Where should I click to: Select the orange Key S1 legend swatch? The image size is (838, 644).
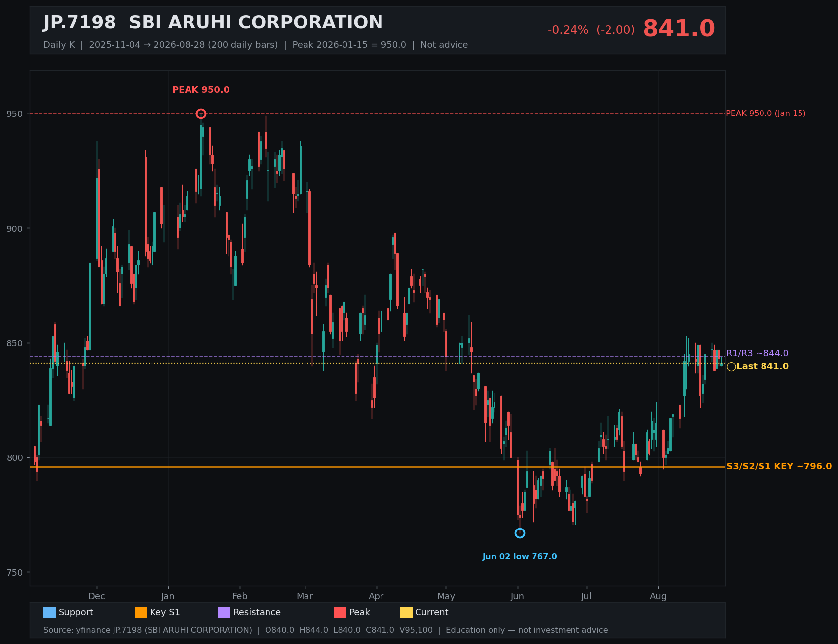click(x=141, y=612)
